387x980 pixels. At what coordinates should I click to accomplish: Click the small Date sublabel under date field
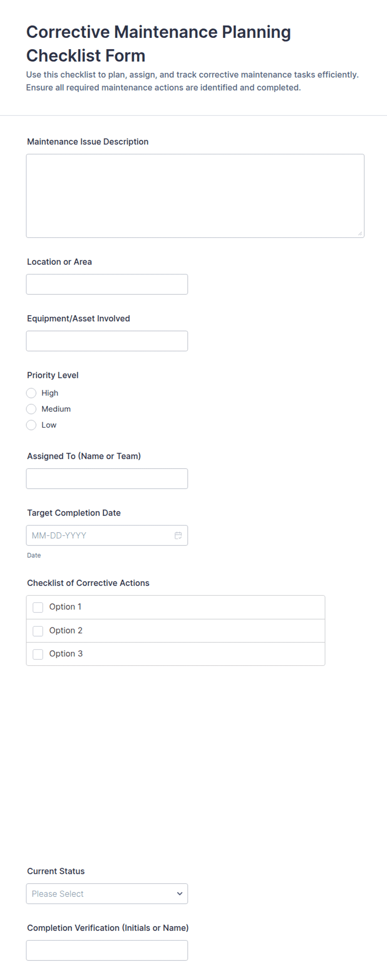click(34, 555)
